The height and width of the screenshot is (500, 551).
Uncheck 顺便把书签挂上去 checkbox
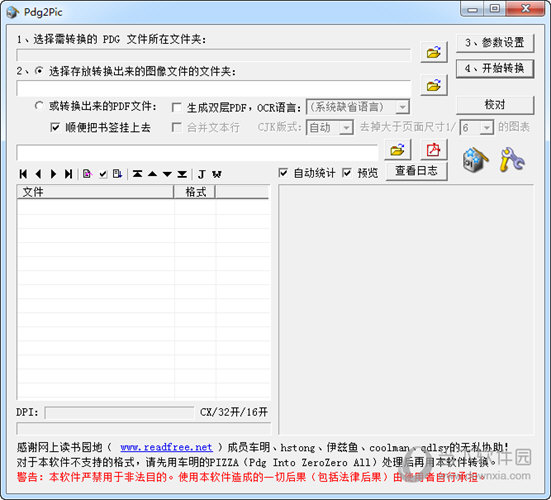point(55,127)
